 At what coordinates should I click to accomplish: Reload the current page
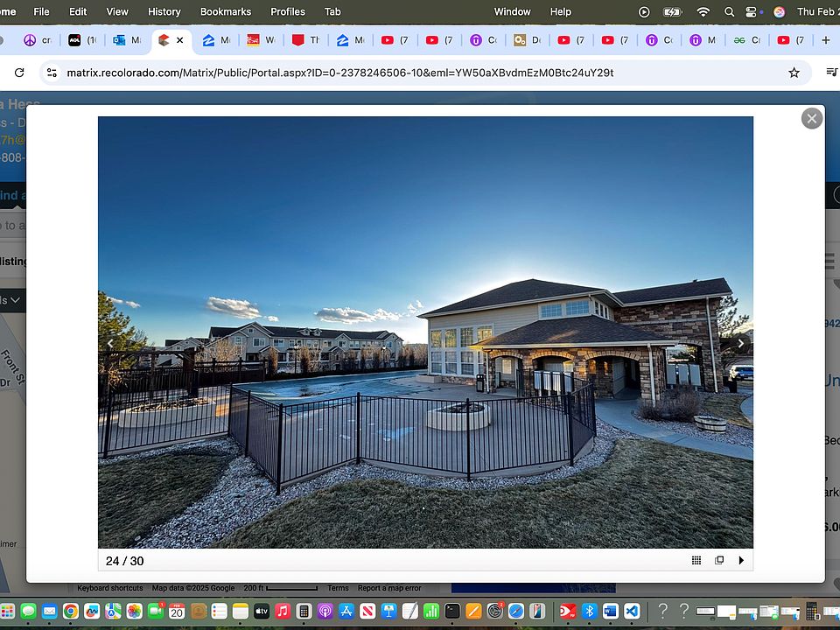(19, 73)
